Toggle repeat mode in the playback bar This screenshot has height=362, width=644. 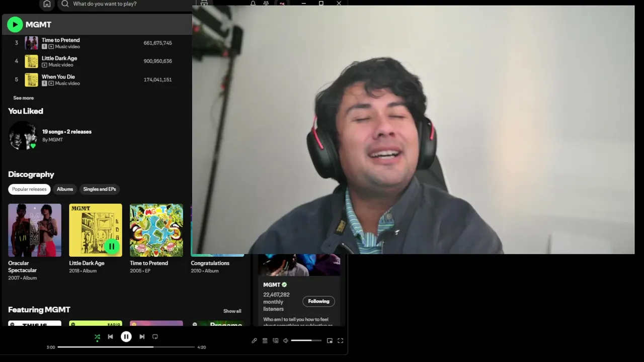[x=155, y=337]
